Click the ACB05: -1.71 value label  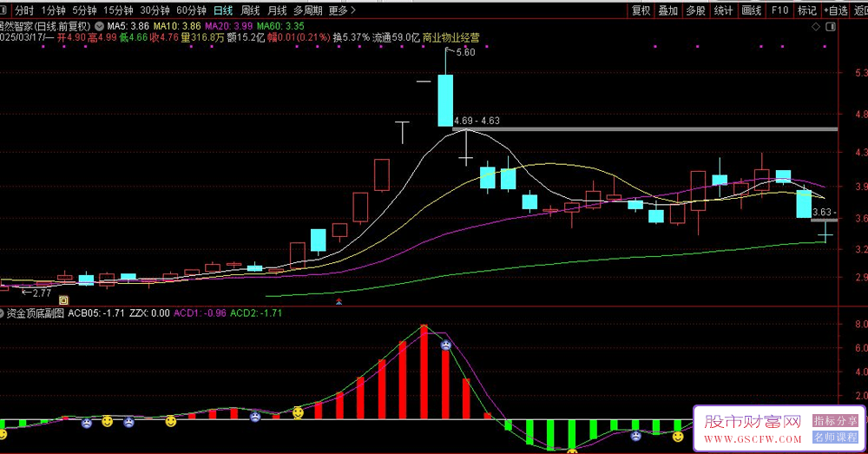point(96,313)
